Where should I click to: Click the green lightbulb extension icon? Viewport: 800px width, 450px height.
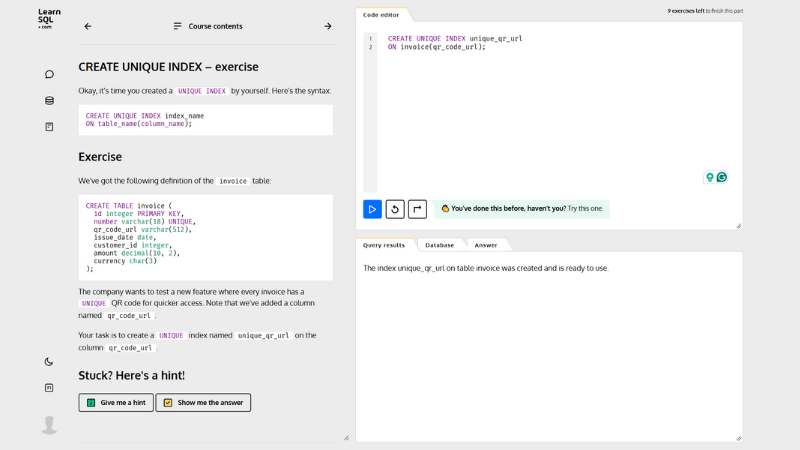tap(710, 177)
